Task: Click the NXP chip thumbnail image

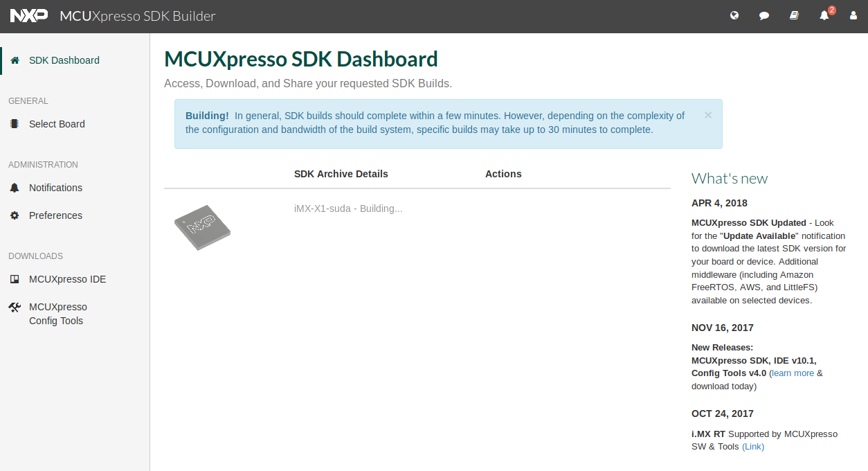Action: pyautogui.click(x=202, y=227)
